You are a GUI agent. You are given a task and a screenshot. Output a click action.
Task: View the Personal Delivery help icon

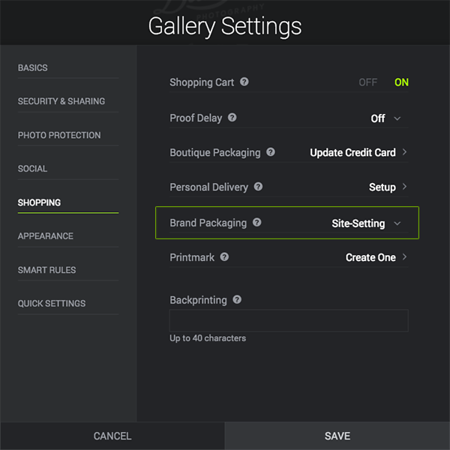258,187
